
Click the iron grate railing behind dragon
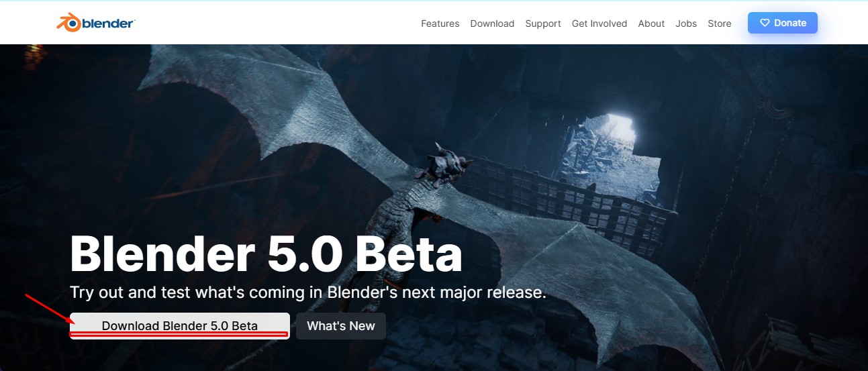coord(571,199)
